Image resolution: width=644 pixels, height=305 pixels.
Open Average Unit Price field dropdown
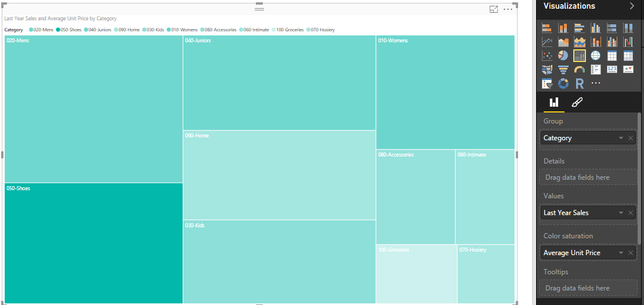(621, 253)
